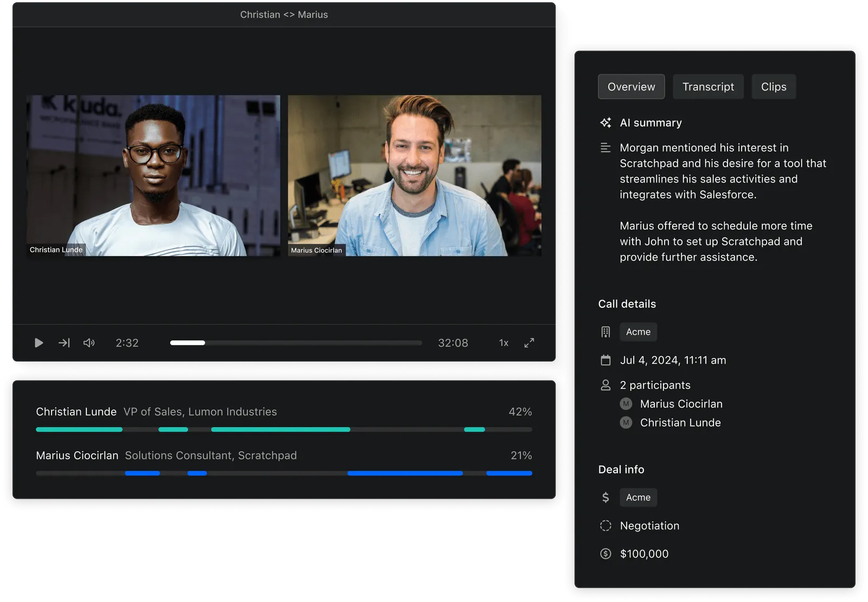Click the '2 participants' label
This screenshot has height=602, width=868.
pos(655,385)
